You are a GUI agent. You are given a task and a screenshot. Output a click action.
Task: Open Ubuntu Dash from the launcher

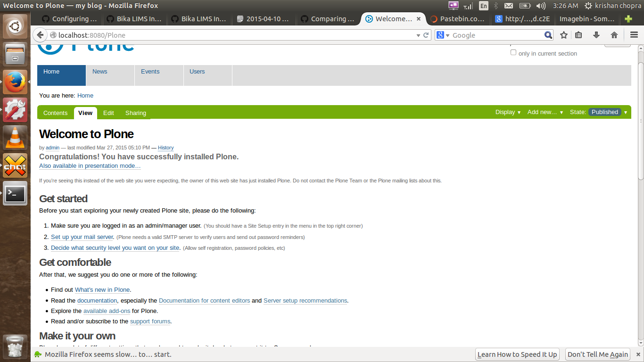(x=15, y=26)
